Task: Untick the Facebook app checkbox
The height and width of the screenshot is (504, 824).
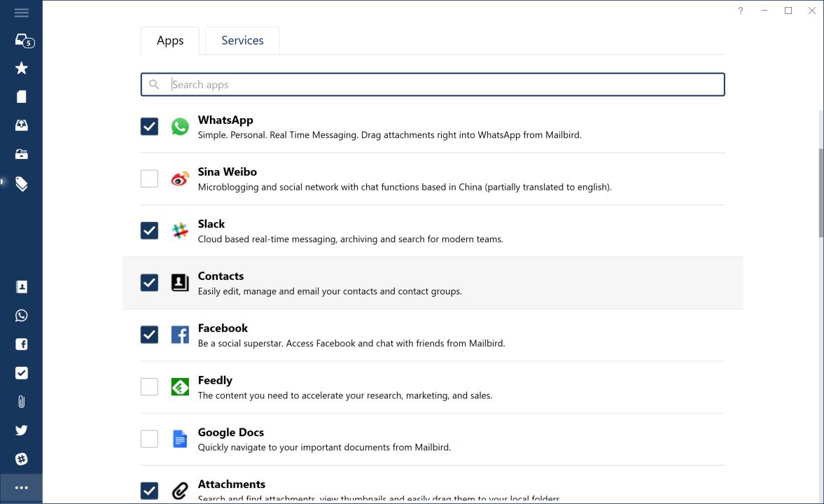Action: coord(149,334)
